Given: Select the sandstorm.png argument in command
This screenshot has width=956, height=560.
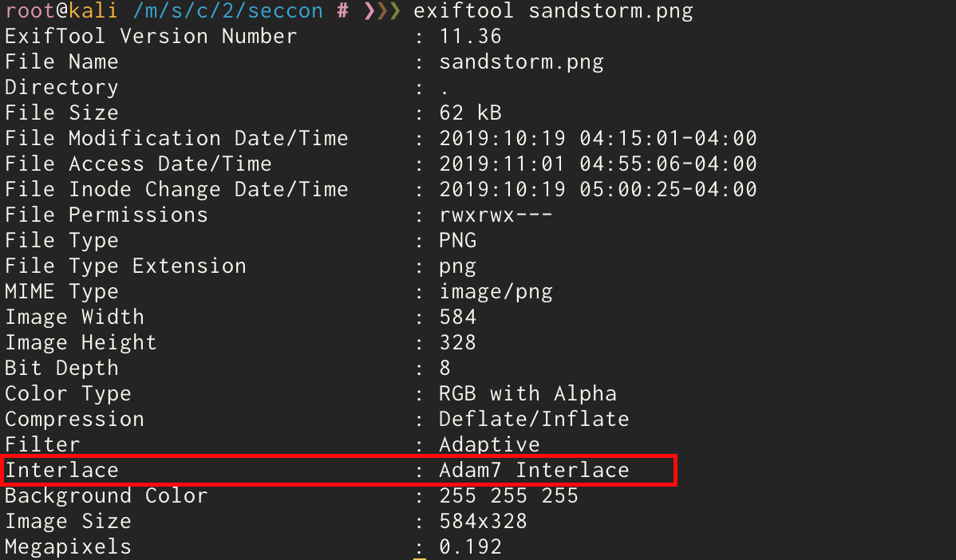Looking at the screenshot, I should 611,12.
